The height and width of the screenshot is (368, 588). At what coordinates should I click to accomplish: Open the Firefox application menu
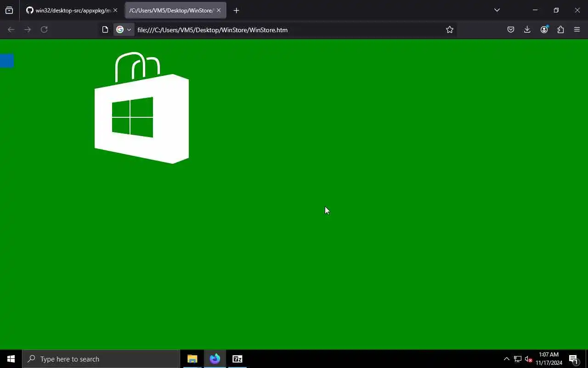click(577, 29)
